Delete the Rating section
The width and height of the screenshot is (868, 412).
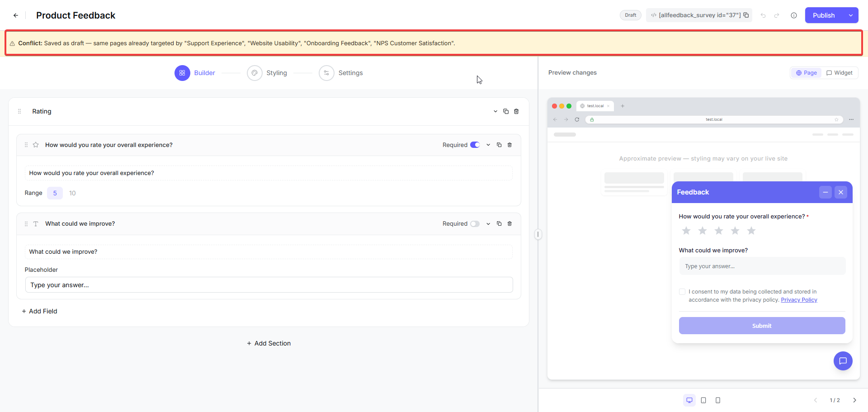(516, 111)
